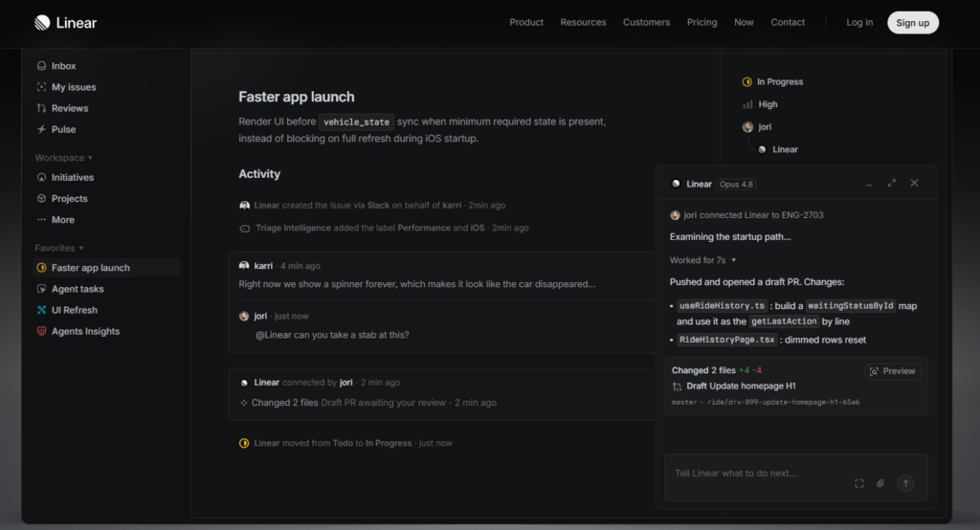The image size is (980, 530).
Task: Collapse the Favorites section
Action: coord(58,248)
